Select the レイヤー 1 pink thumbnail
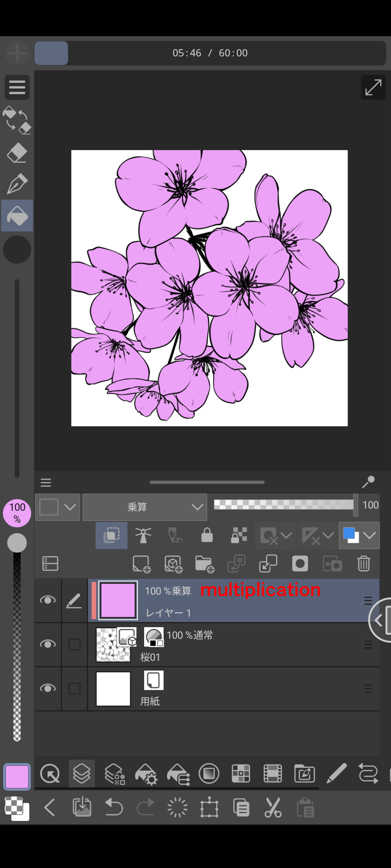The height and width of the screenshot is (868, 391). pos(118,601)
